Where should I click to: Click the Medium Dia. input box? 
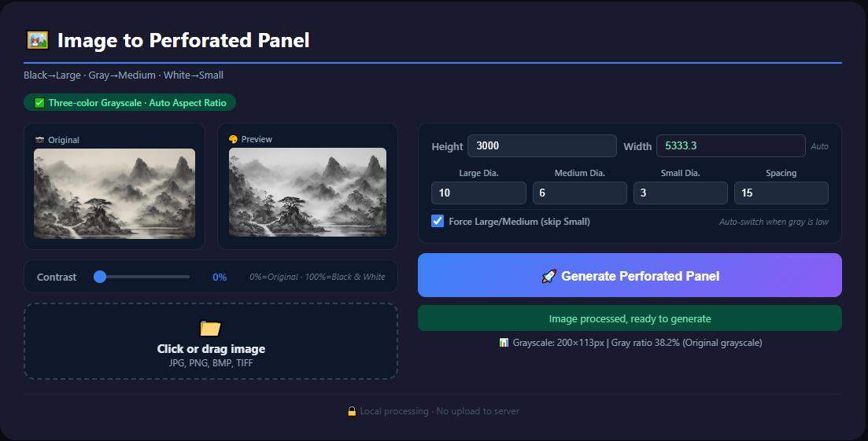tap(580, 193)
